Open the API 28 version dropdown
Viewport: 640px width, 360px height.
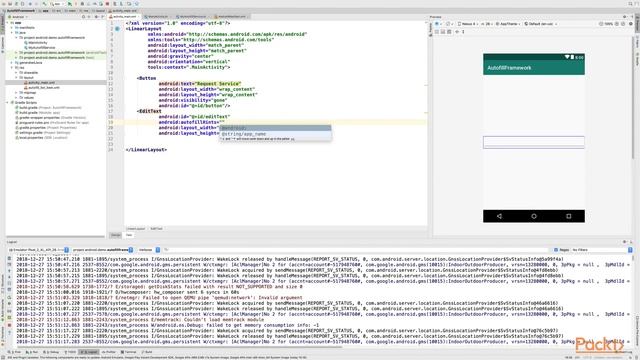tap(487, 24)
